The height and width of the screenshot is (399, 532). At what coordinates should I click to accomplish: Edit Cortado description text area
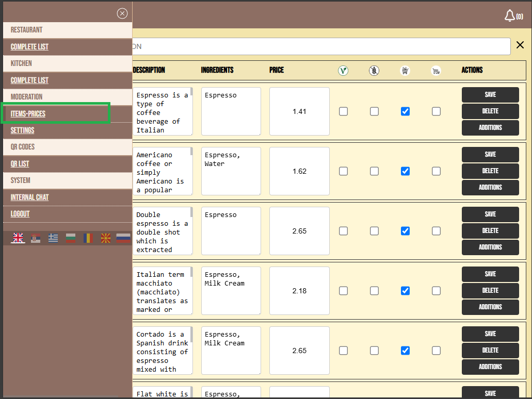pos(163,351)
